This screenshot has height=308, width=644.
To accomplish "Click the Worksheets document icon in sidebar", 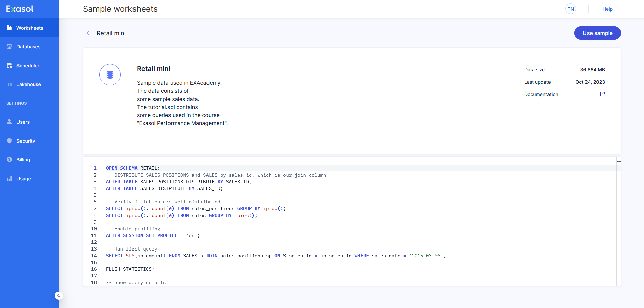I will point(9,28).
